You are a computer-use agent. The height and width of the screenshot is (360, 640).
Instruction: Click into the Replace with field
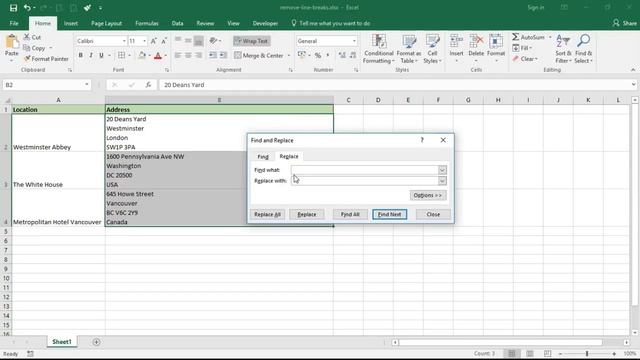pyautogui.click(x=364, y=181)
